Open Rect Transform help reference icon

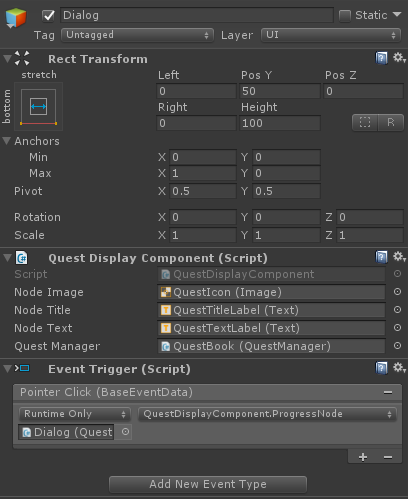point(381,58)
